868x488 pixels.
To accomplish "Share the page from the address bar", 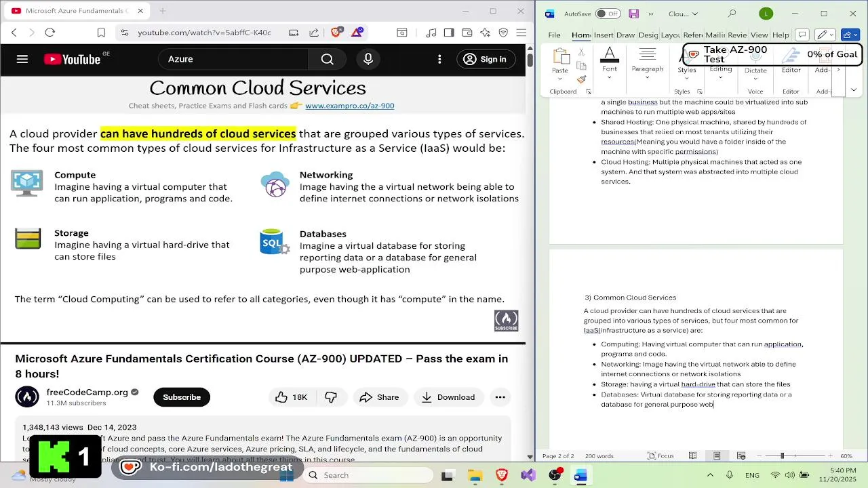I will 314,33.
